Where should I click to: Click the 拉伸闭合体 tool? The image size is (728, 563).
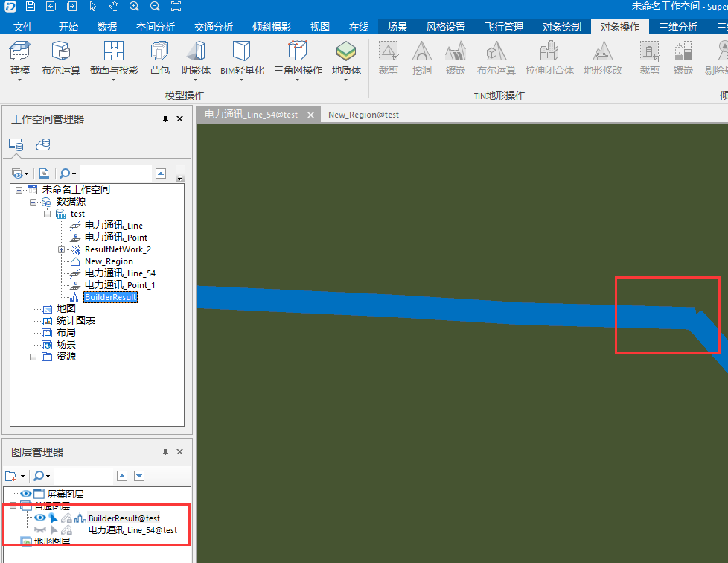pyautogui.click(x=549, y=58)
